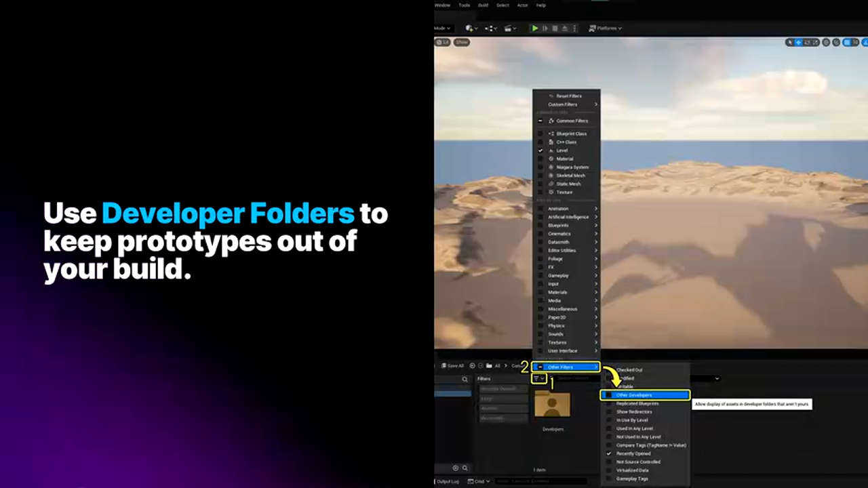The height and width of the screenshot is (488, 868).
Task: Open the Build menu
Action: pyautogui.click(x=483, y=5)
